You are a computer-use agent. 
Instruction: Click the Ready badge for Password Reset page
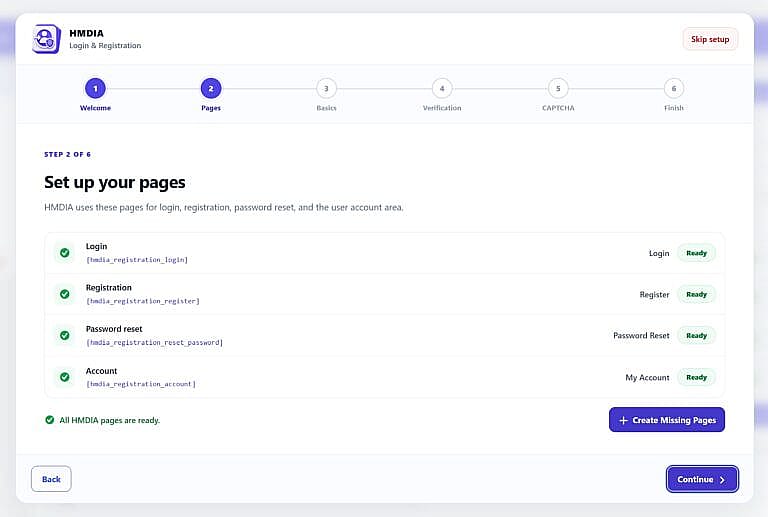pos(696,335)
